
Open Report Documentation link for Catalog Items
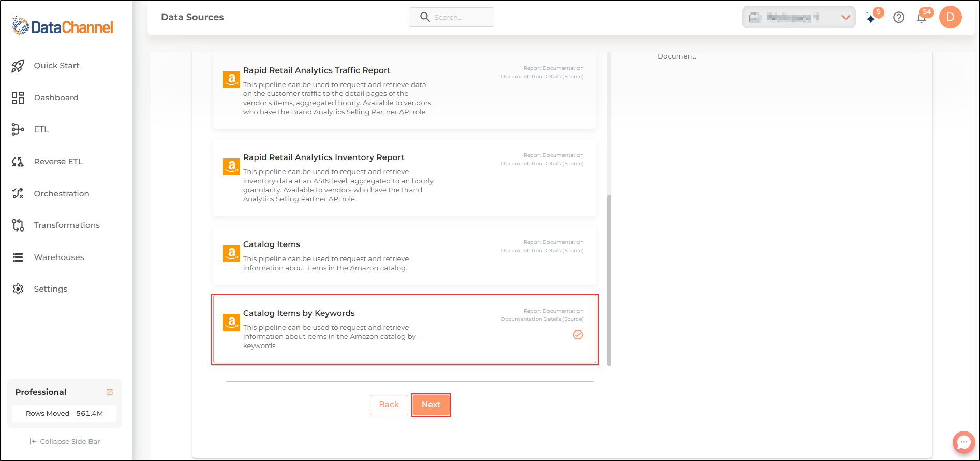(553, 242)
